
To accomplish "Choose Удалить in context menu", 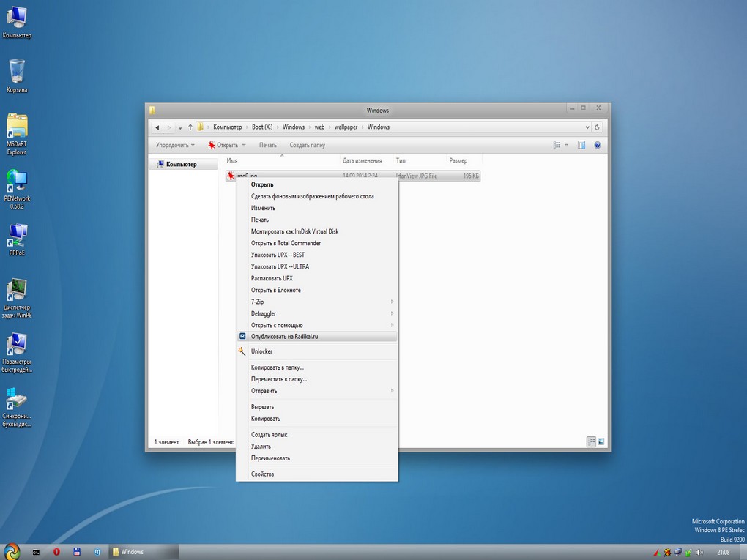I will click(x=317, y=447).
